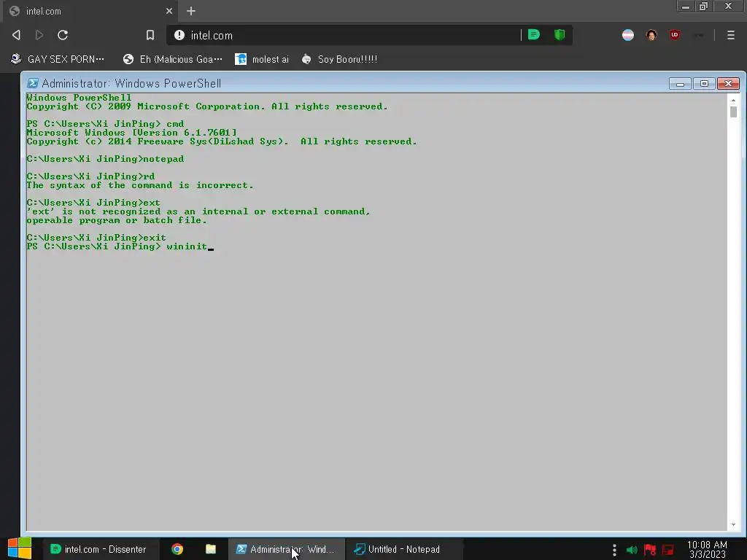Launch Chrome from the taskbar
This screenshot has height=560, width=747.
[x=177, y=549]
